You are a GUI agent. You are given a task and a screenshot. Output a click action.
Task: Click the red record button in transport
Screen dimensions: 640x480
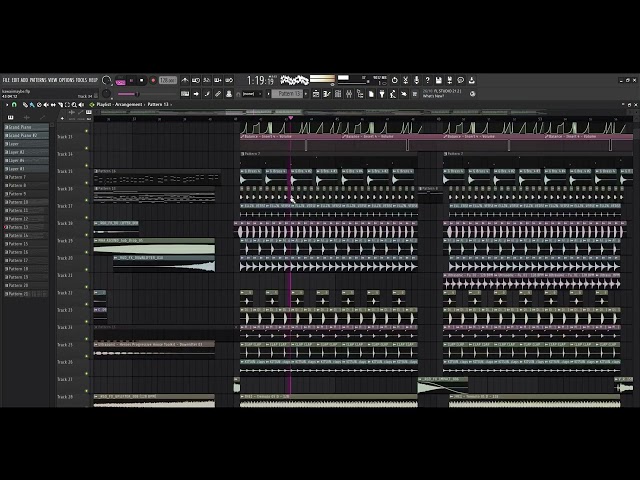[153, 80]
